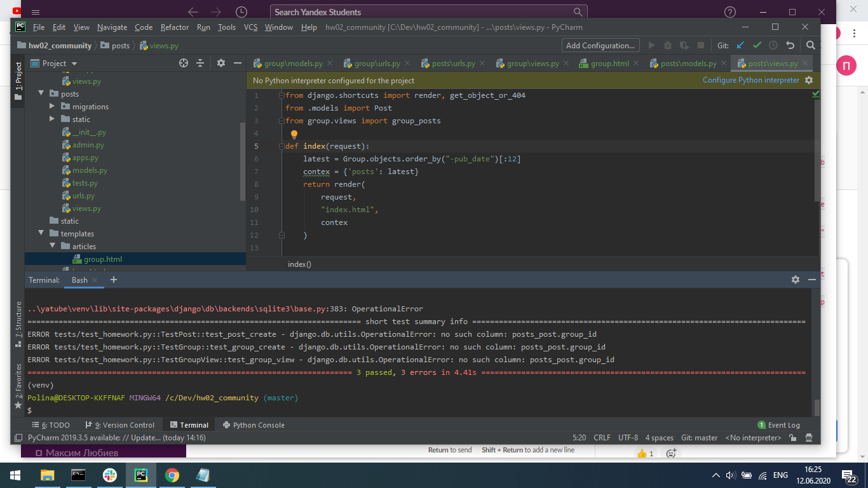Click the Run with Coverage icon
Screen dimensions: 868x488
[684, 45]
